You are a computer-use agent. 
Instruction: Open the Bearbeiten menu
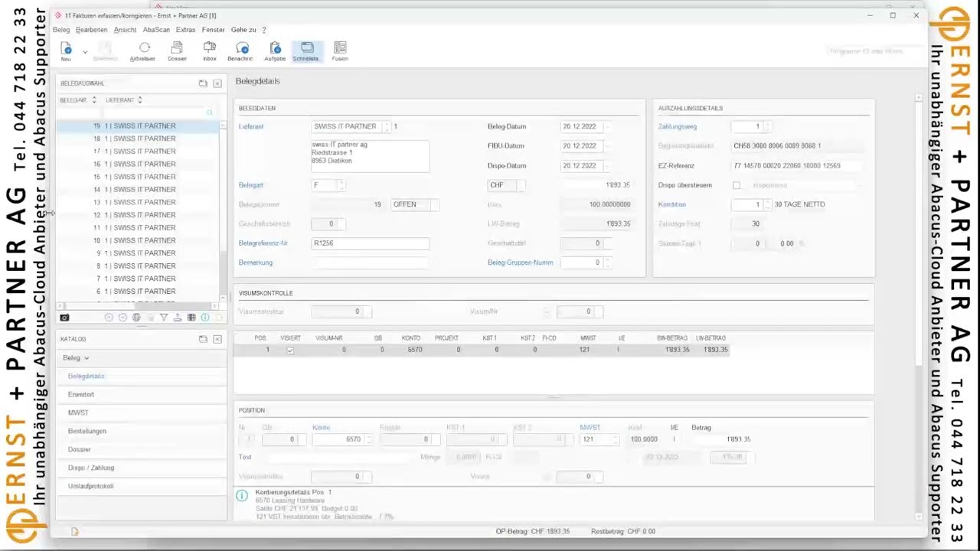coord(92,30)
